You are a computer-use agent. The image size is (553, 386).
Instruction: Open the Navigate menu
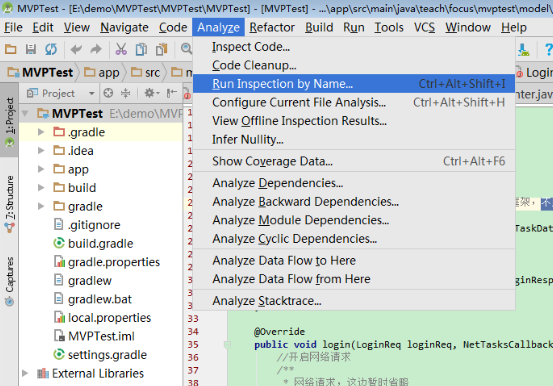coord(124,28)
